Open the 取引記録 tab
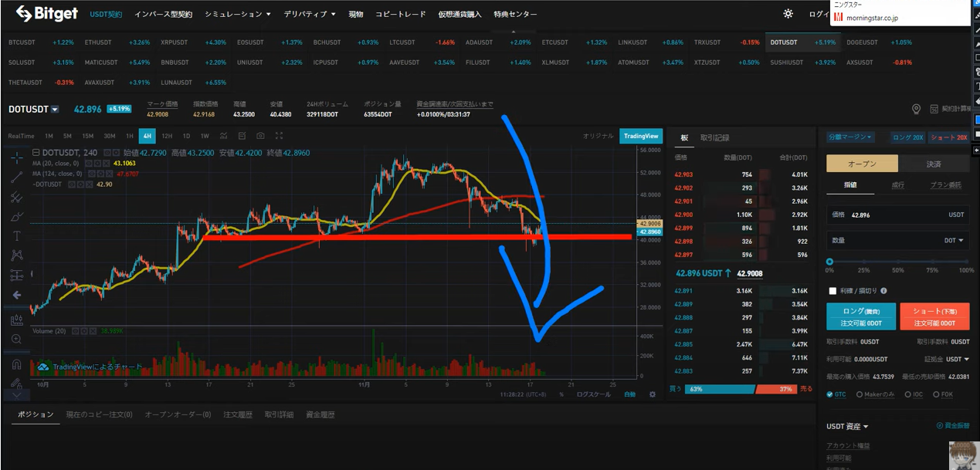The height and width of the screenshot is (470, 980). click(714, 137)
